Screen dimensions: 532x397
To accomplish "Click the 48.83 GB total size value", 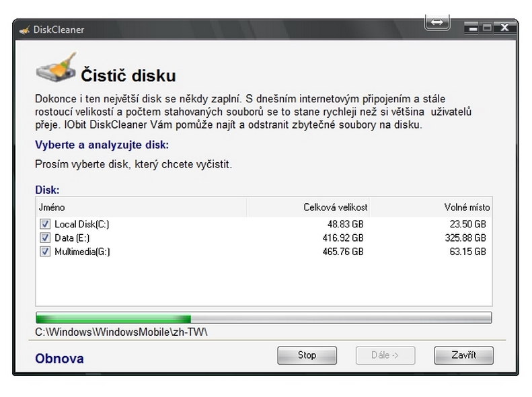I will [x=346, y=224].
